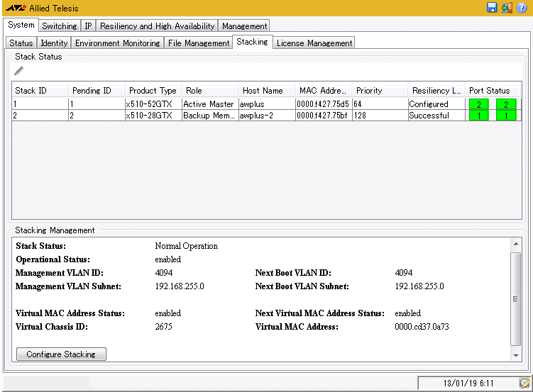The image size is (533, 392).
Task: Sort by the Priority column header
Action: point(369,91)
